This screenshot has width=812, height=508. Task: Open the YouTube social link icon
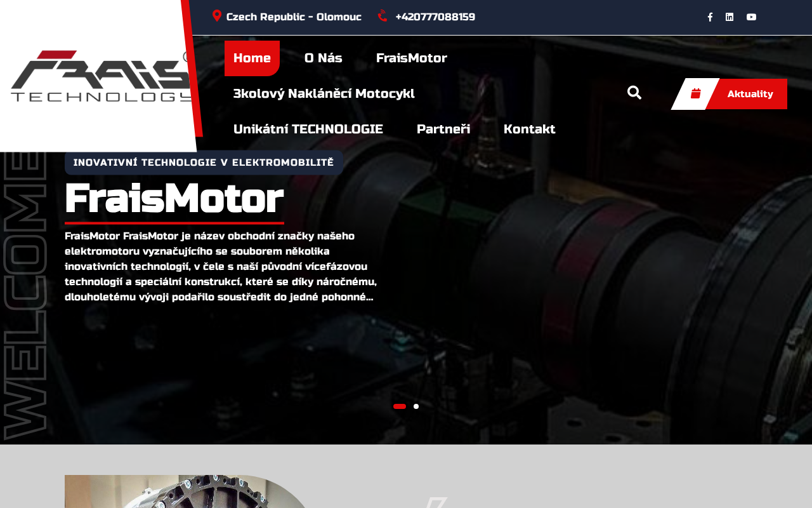(751, 17)
